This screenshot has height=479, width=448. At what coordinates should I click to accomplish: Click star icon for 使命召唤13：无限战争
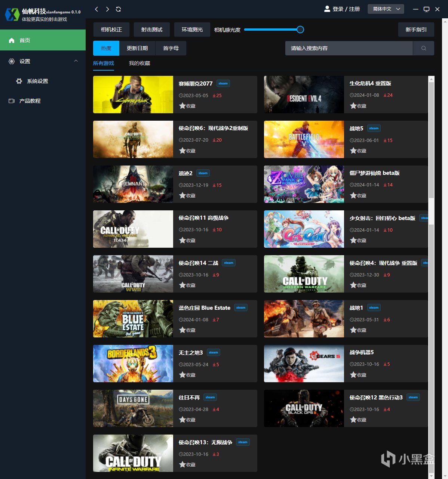pyautogui.click(x=182, y=464)
